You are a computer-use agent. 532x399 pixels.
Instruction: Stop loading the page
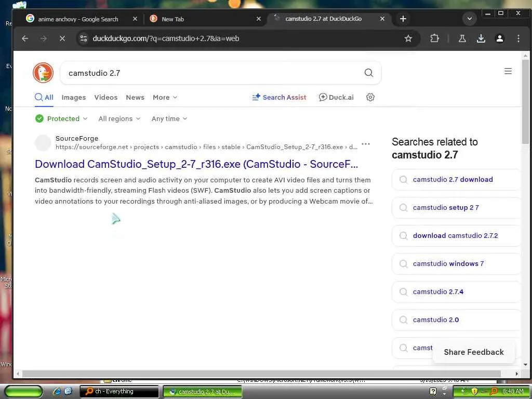[x=62, y=38]
